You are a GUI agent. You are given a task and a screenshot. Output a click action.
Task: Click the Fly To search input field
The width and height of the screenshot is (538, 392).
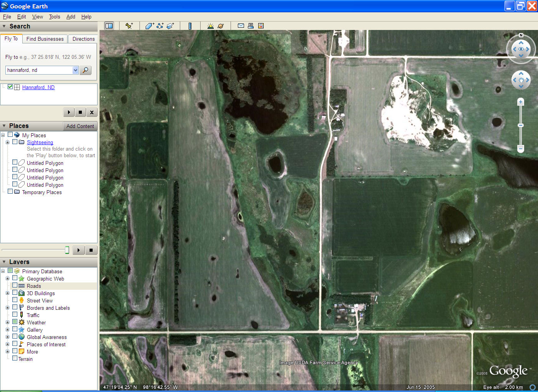click(39, 70)
